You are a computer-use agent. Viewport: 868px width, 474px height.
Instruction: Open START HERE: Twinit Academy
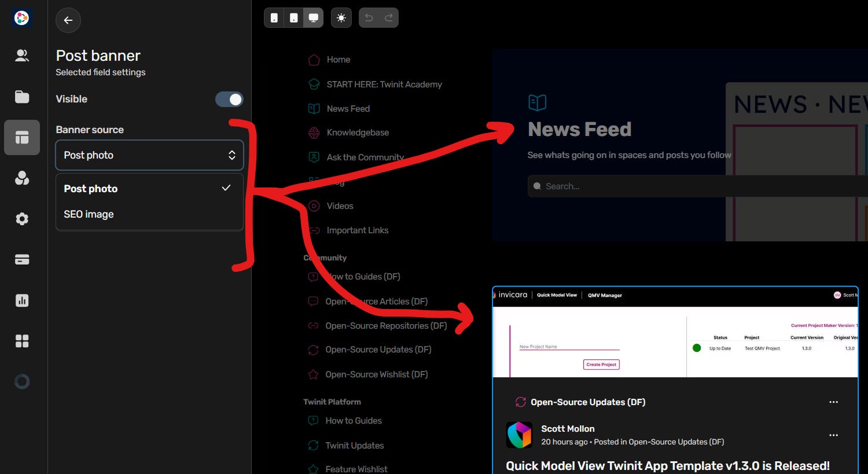(384, 84)
